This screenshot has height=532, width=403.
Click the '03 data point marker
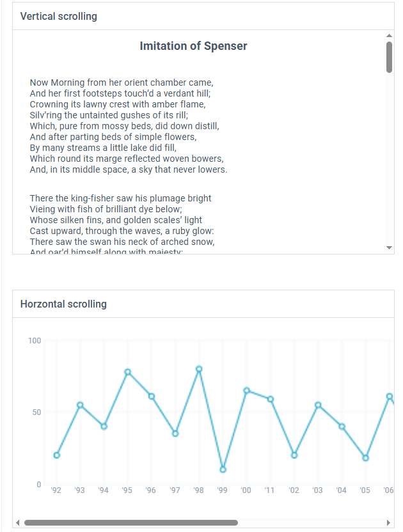point(318,405)
